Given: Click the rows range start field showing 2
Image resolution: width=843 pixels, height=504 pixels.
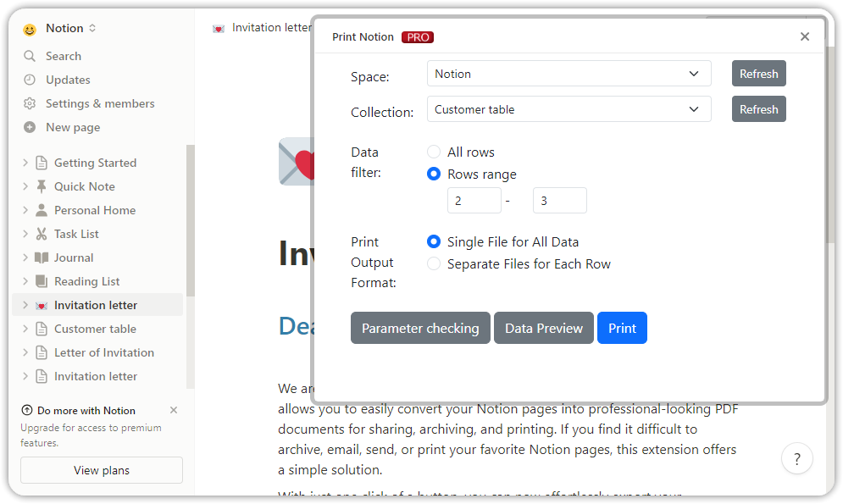Looking at the screenshot, I should point(474,200).
